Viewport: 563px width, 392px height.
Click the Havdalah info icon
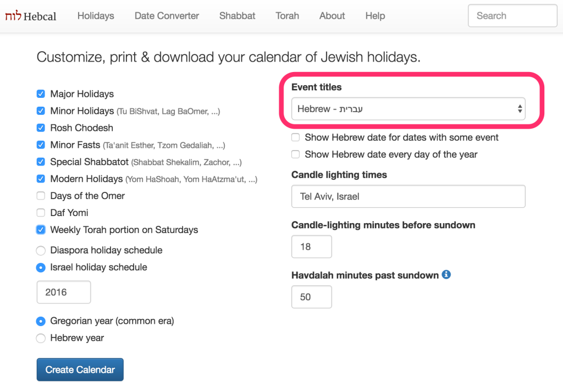(x=446, y=274)
